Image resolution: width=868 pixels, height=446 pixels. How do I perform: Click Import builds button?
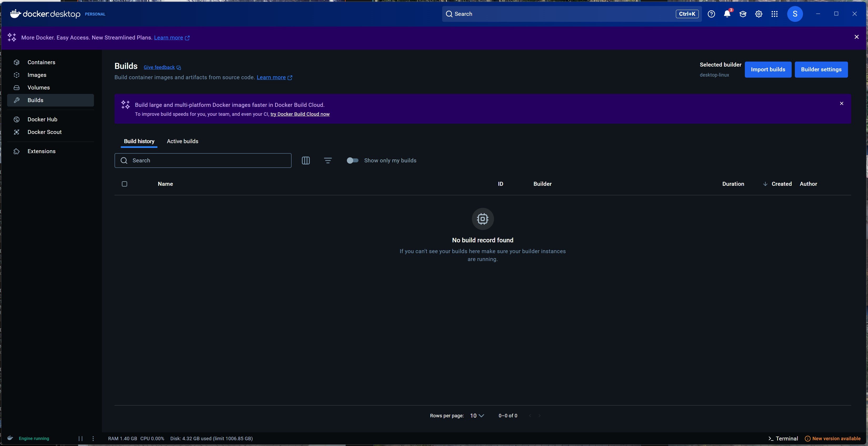[x=768, y=69]
